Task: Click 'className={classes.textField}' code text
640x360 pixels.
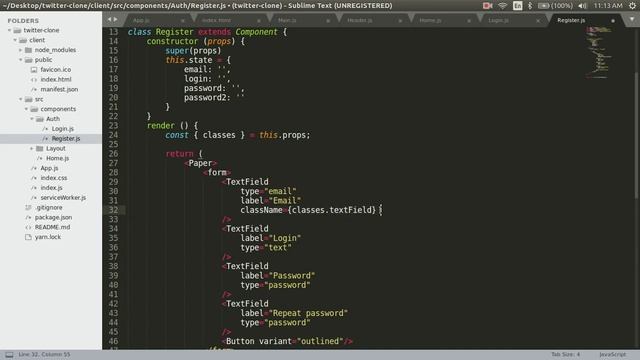Action: click(308, 210)
